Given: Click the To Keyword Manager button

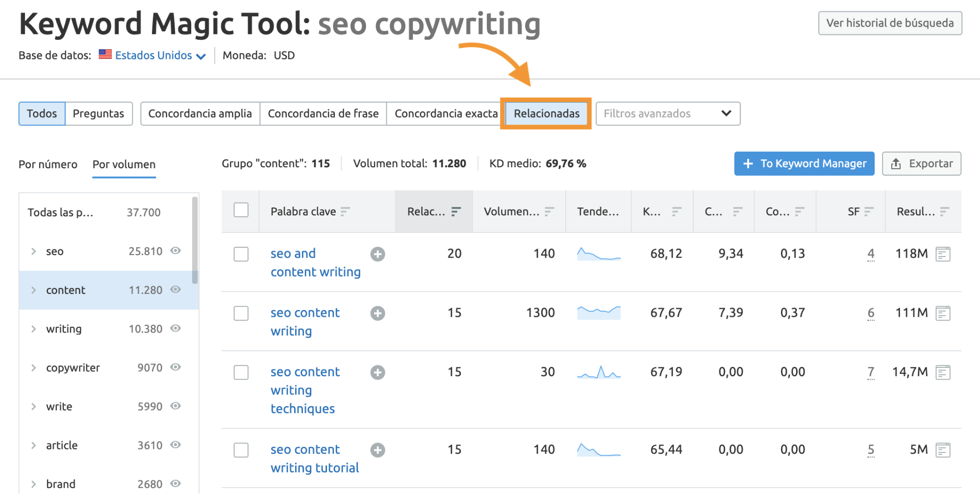Looking at the screenshot, I should pyautogui.click(x=804, y=163).
